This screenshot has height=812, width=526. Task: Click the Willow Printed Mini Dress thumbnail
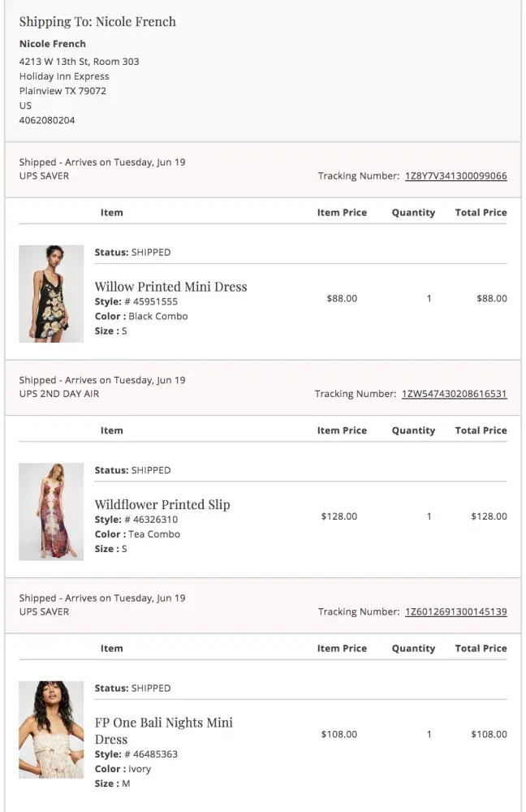pyautogui.click(x=51, y=293)
